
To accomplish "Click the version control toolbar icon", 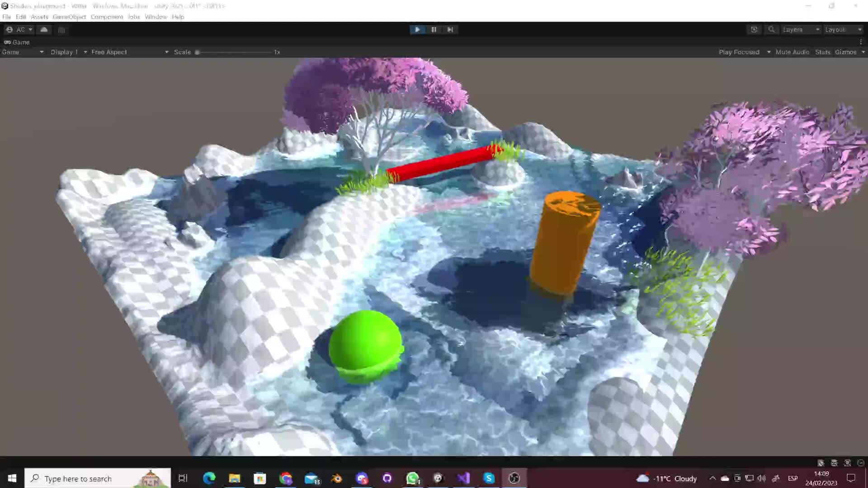I will [x=61, y=30].
